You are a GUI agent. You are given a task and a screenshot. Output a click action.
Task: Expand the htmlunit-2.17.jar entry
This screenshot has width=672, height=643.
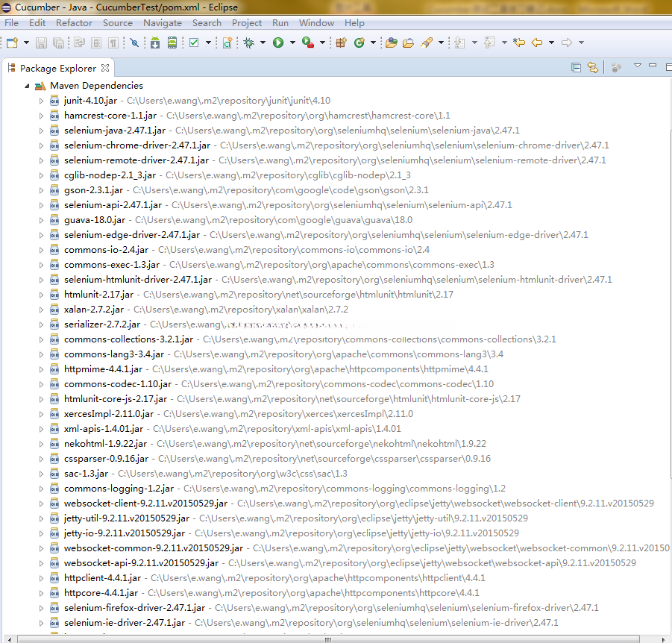coord(41,295)
